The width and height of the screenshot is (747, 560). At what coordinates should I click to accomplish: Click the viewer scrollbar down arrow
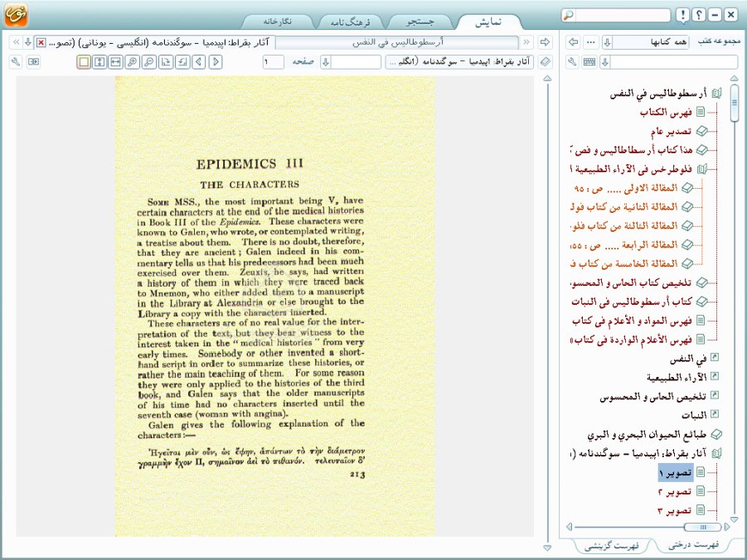click(547, 548)
